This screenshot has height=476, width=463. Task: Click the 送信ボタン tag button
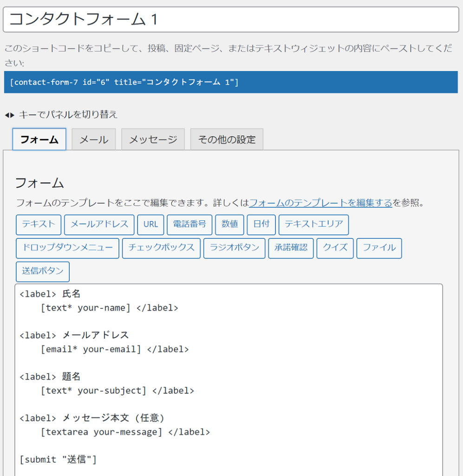point(42,271)
